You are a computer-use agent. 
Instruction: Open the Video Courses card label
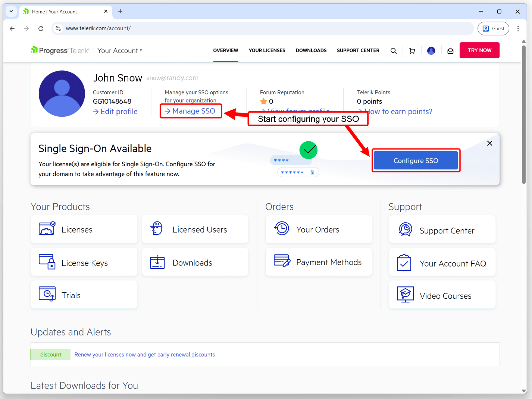pyautogui.click(x=445, y=296)
